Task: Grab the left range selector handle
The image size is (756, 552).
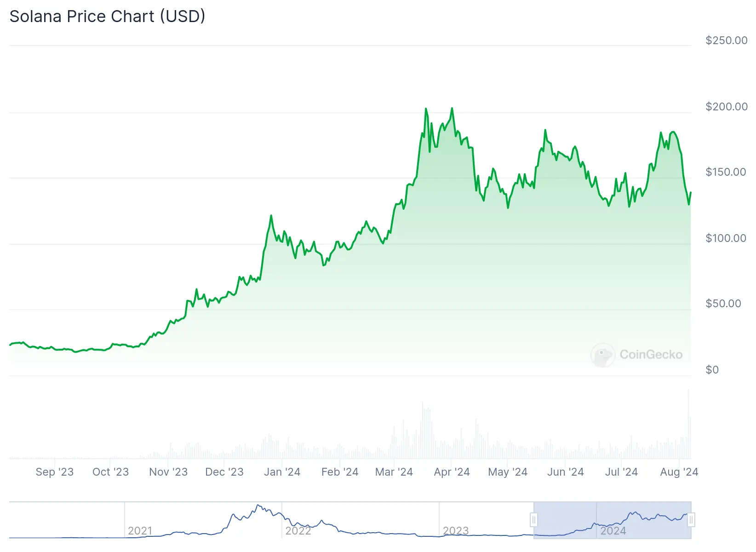Action: 534,520
